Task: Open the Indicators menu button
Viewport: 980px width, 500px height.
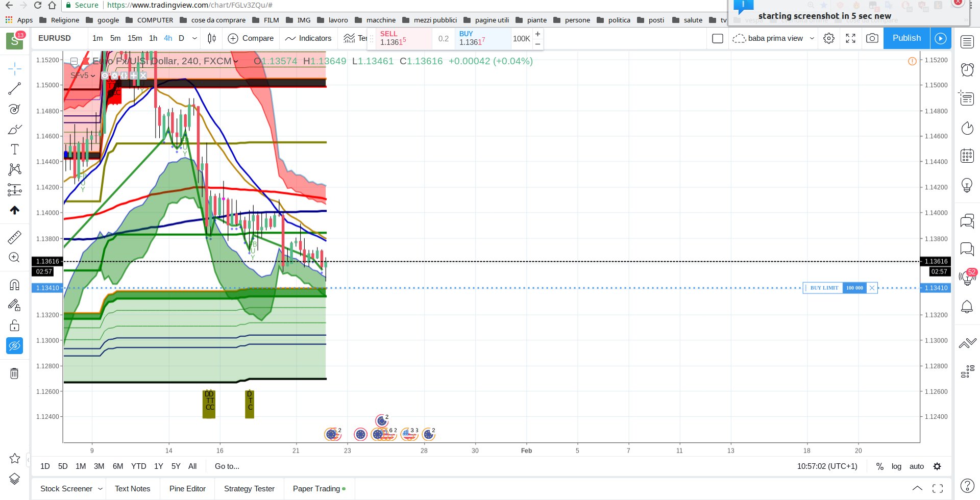Action: 308,38
